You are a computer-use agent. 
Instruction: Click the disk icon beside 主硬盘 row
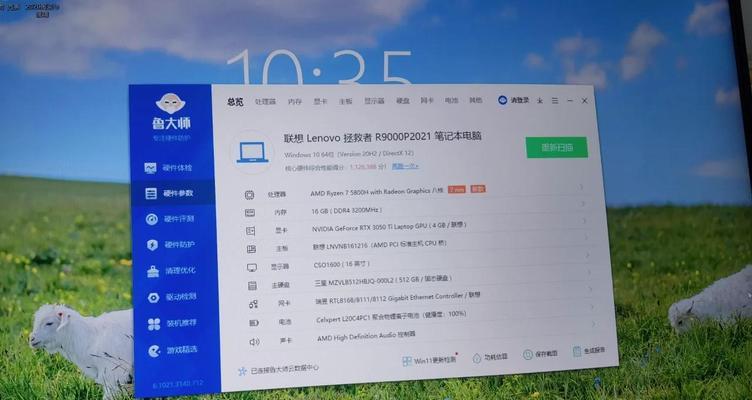coord(252,286)
